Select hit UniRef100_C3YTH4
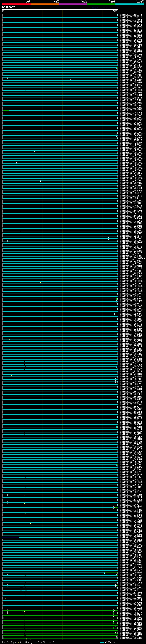146x644 pixels. (131, 266)
